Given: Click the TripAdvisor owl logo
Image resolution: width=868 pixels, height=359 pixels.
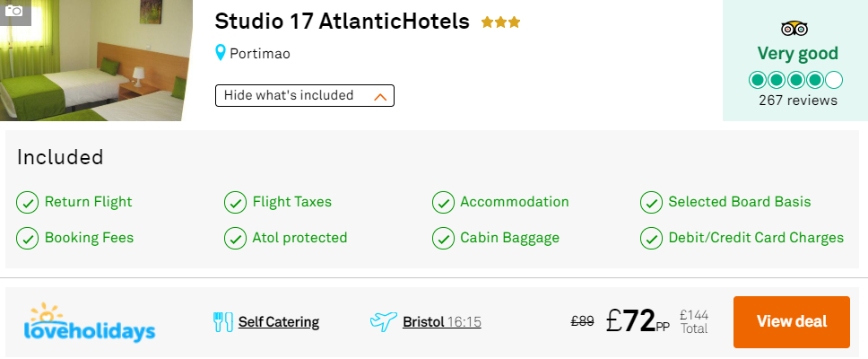Looking at the screenshot, I should click(x=794, y=28).
